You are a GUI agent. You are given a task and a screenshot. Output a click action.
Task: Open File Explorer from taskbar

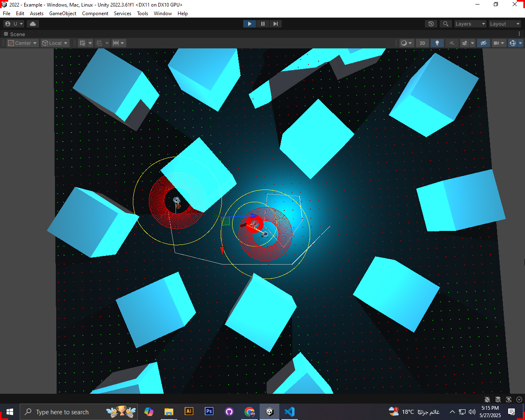[x=169, y=412]
